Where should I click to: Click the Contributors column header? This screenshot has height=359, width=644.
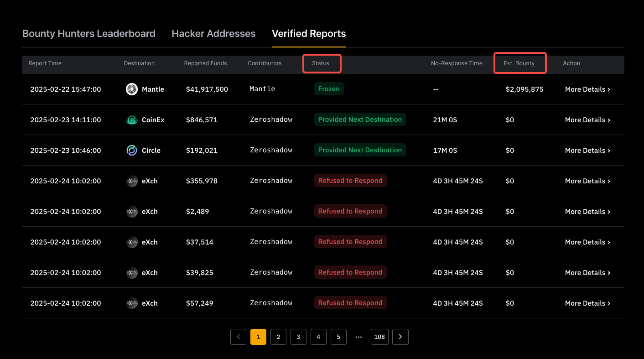[265, 63]
